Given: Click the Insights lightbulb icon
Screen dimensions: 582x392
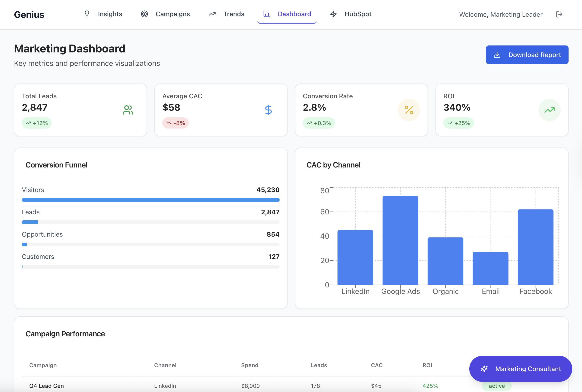Looking at the screenshot, I should click(87, 14).
